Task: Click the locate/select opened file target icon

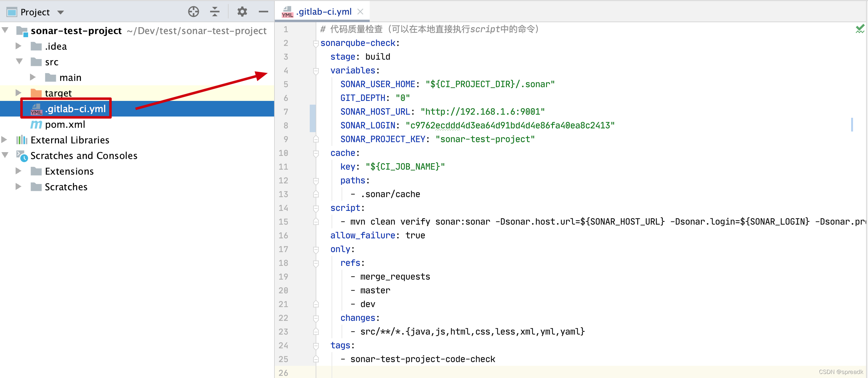Action: click(193, 12)
